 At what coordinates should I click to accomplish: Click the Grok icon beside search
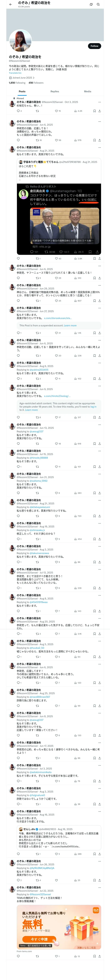point(91,5)
